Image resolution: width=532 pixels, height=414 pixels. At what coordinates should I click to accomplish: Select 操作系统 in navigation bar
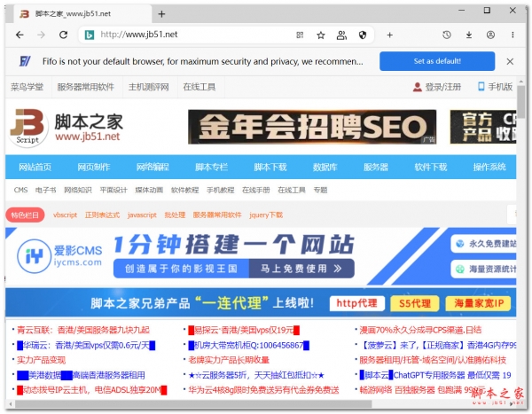[x=489, y=167]
